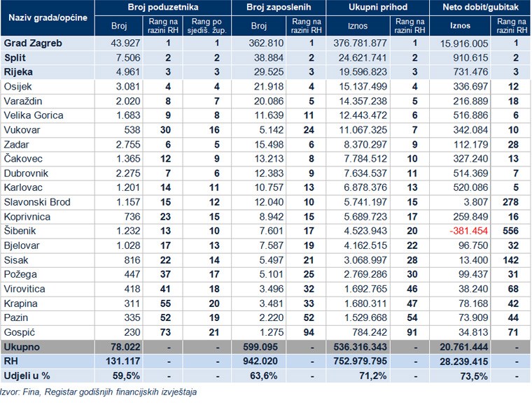Click the 'Broj zaposlenih' column group header
532x407 pixels.
point(279,8)
